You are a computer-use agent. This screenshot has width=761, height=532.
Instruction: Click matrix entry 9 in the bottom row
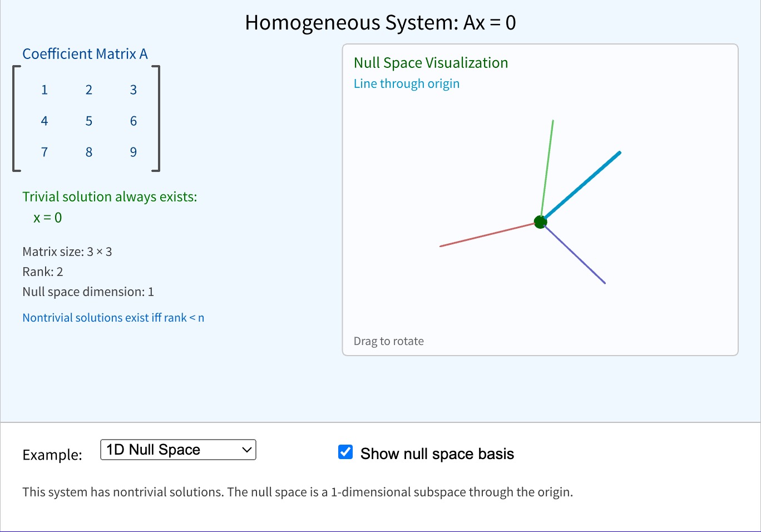(x=133, y=152)
